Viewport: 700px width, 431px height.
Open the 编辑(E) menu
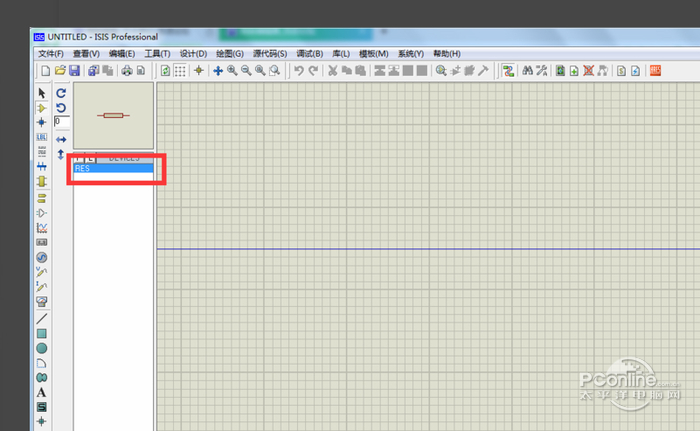[122, 54]
